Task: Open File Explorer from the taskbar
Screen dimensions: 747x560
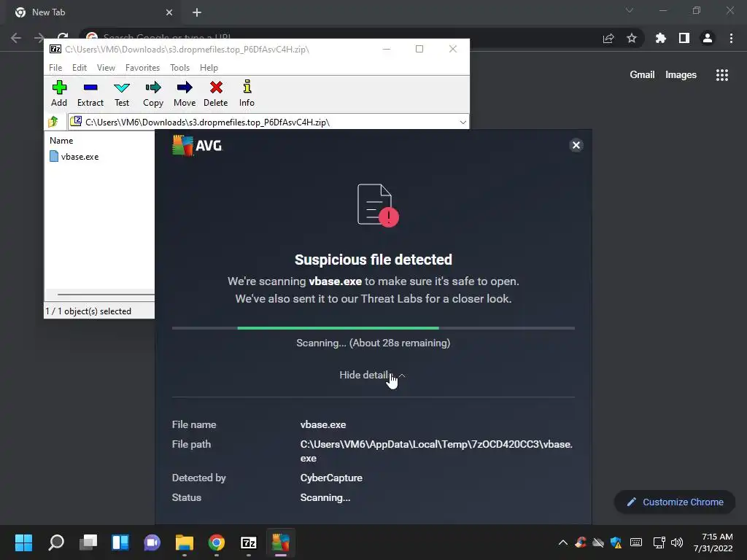Action: coord(185,542)
